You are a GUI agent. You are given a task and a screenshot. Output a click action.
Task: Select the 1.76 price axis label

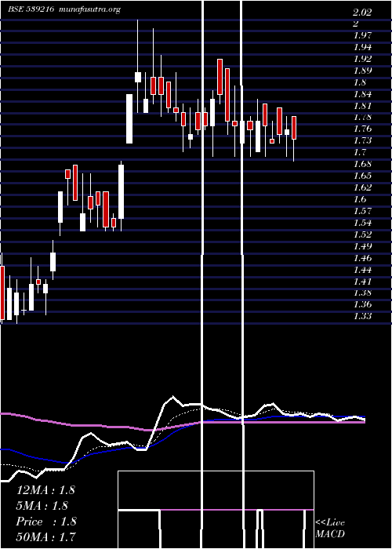tap(362, 129)
